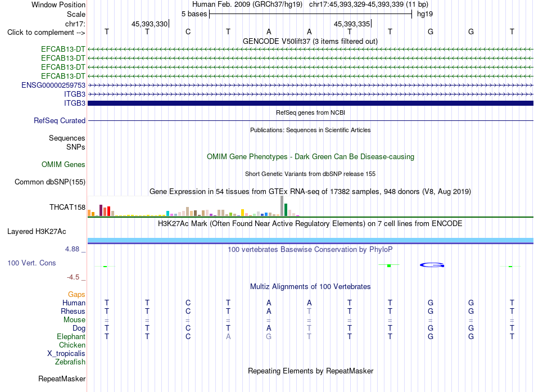Viewport: 534px width, 392px height.
Task: Click the tall gray bar in GTEx chart
Action: point(282,206)
